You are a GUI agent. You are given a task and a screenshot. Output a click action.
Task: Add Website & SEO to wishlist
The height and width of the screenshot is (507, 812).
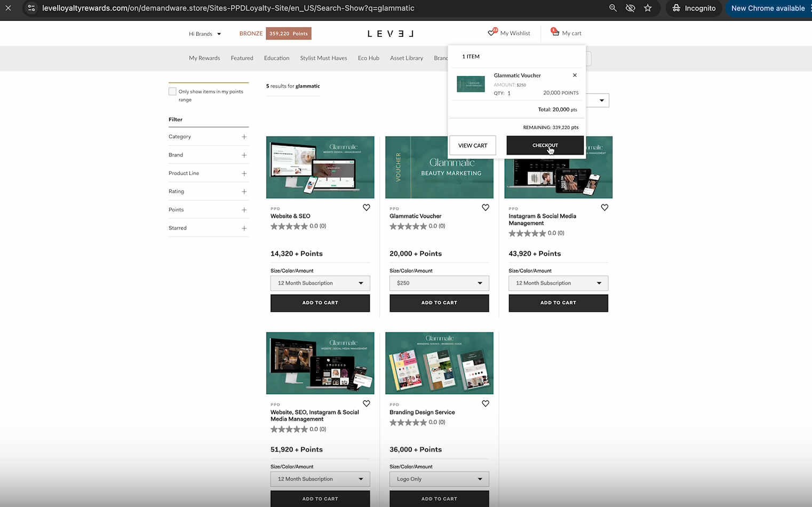click(x=366, y=208)
